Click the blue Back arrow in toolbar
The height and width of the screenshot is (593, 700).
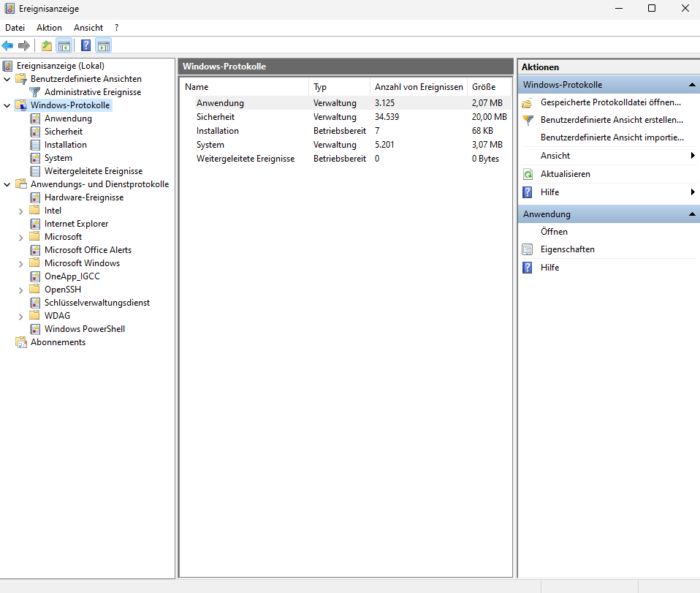pos(8,45)
